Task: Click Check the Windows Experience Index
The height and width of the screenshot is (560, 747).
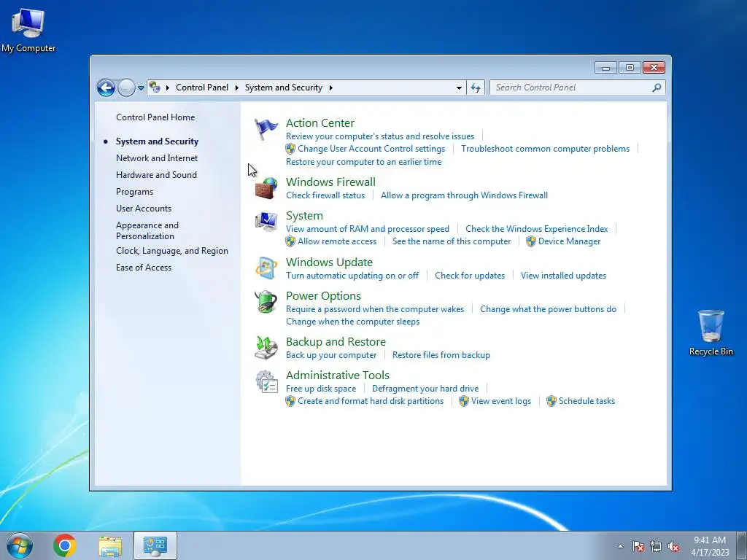Action: click(x=536, y=228)
